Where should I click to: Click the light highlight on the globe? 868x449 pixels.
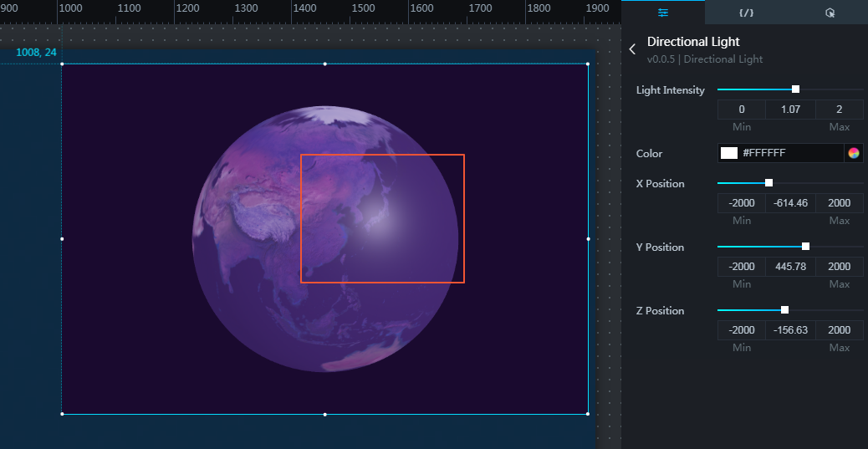coord(378,224)
